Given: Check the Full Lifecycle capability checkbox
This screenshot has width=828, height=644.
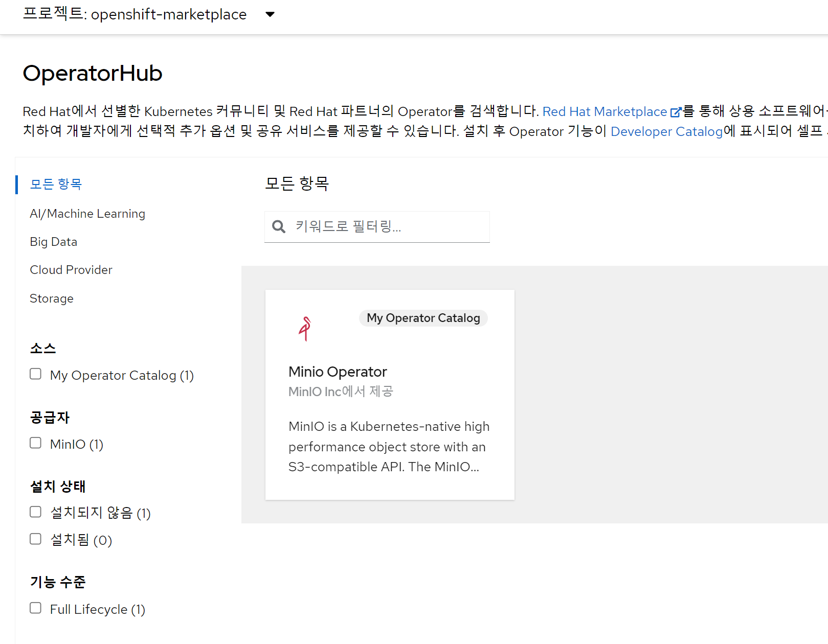Looking at the screenshot, I should (x=35, y=608).
